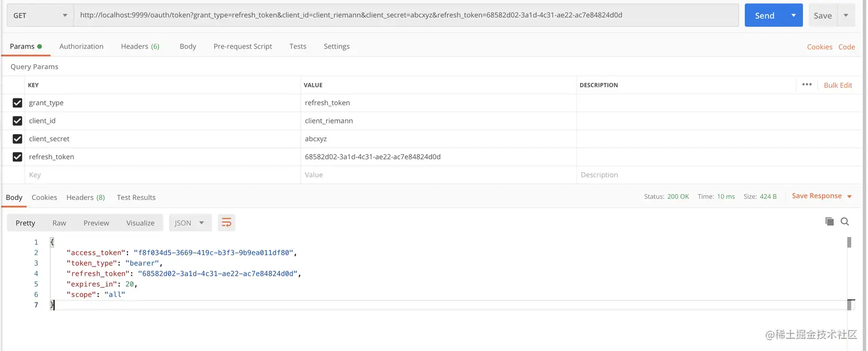
Task: Uncheck the grant_type parameter checkbox
Action: pyautogui.click(x=18, y=103)
